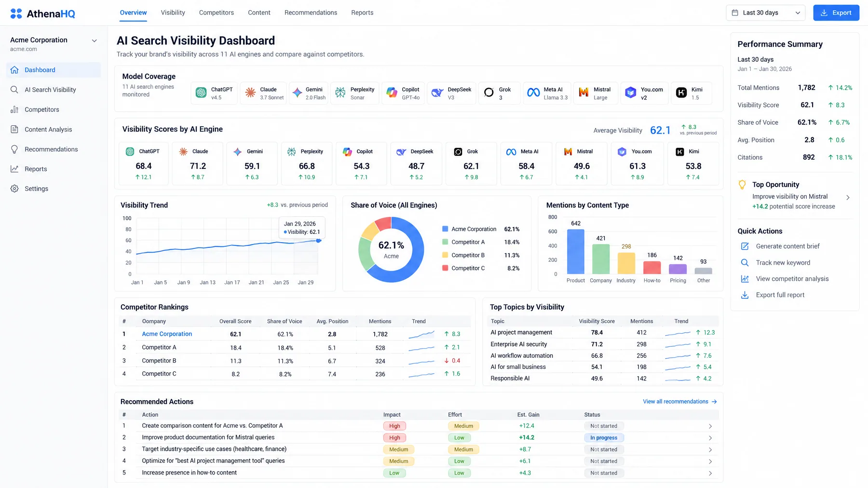Click the Competitors bar chart sidebar icon
The image size is (868, 488).
[x=14, y=109]
